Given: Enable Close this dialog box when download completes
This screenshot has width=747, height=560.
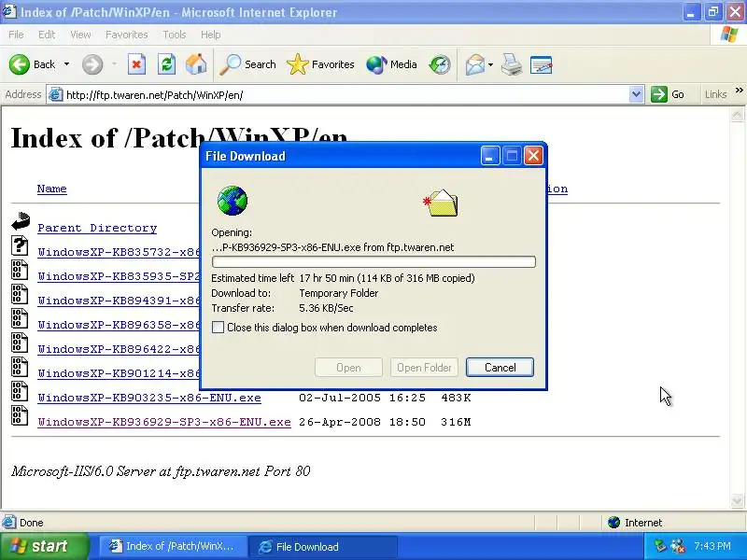Looking at the screenshot, I should point(218,328).
